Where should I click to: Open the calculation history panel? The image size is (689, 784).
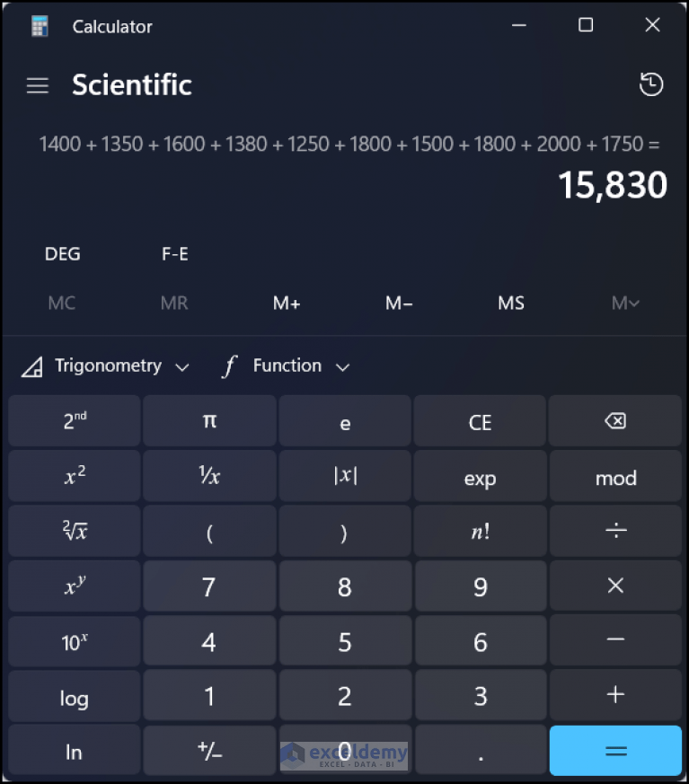coord(651,84)
